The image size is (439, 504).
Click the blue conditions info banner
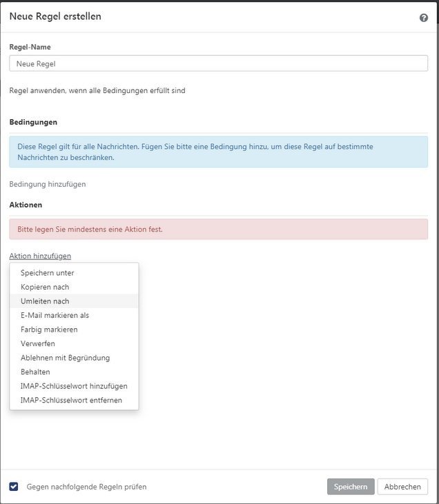pos(219,152)
